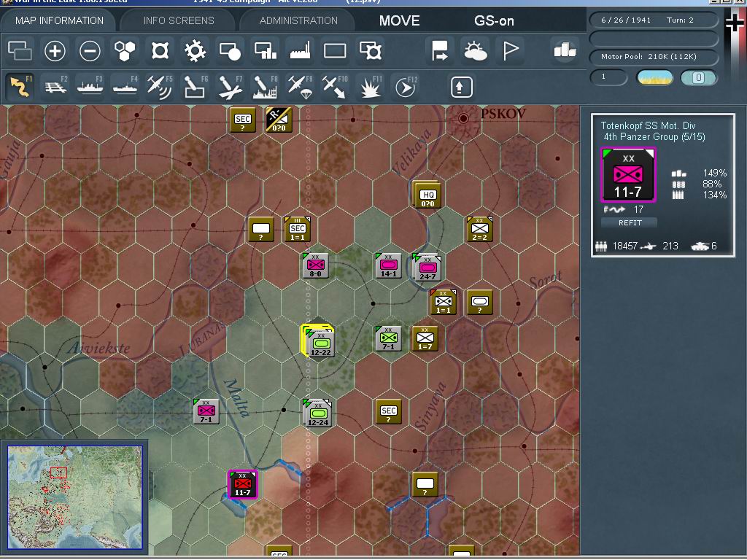This screenshot has height=560, width=747.
Task: Zoom out with the minus icon
Action: tap(90, 51)
